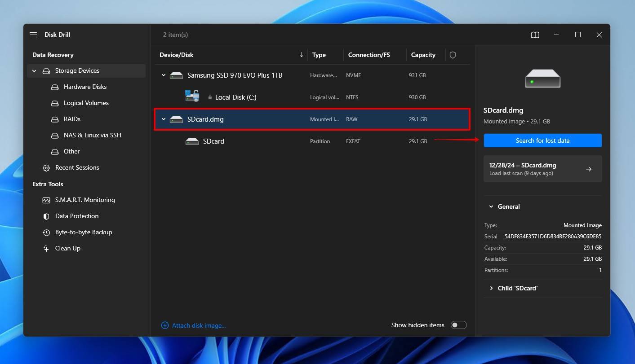Launch the Clean Up tool

[67, 248]
